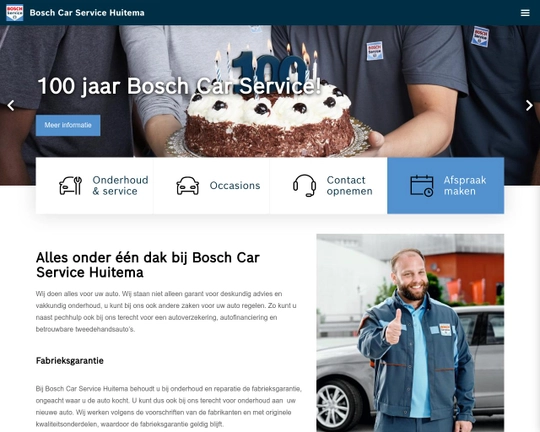Click the car and wrench maintenance icon
The height and width of the screenshot is (432, 540).
coord(71,186)
